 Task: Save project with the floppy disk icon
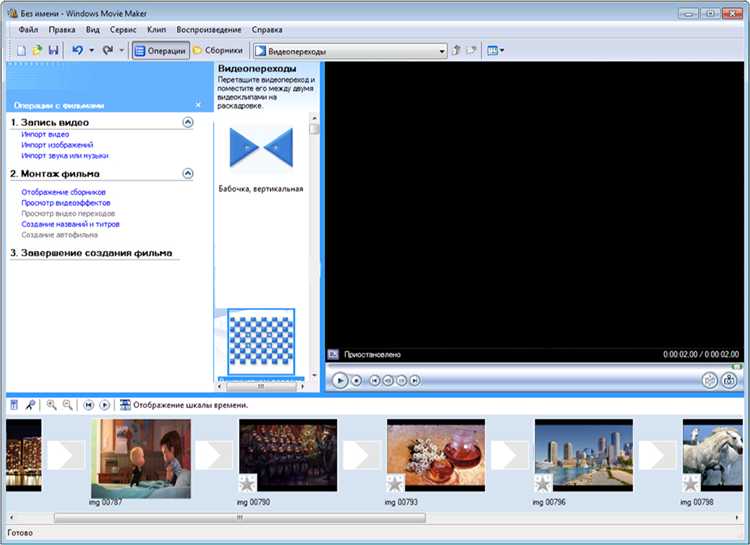pos(53,50)
